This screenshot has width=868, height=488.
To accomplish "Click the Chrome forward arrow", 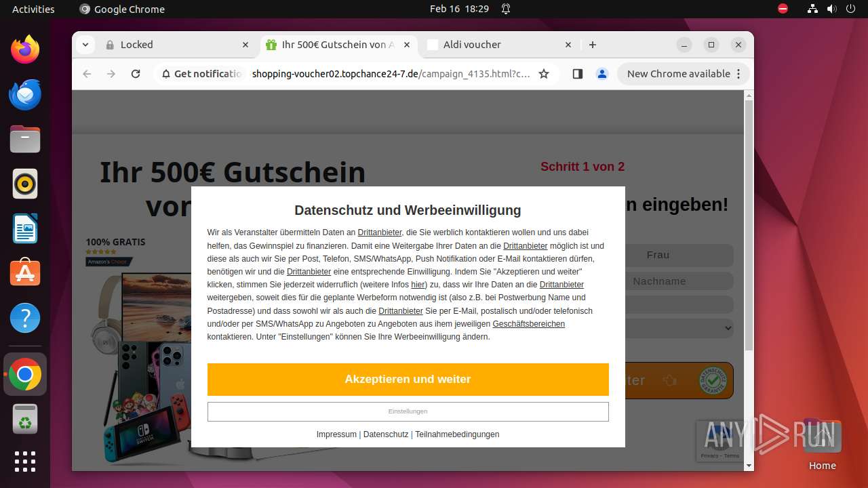I will pos(111,74).
